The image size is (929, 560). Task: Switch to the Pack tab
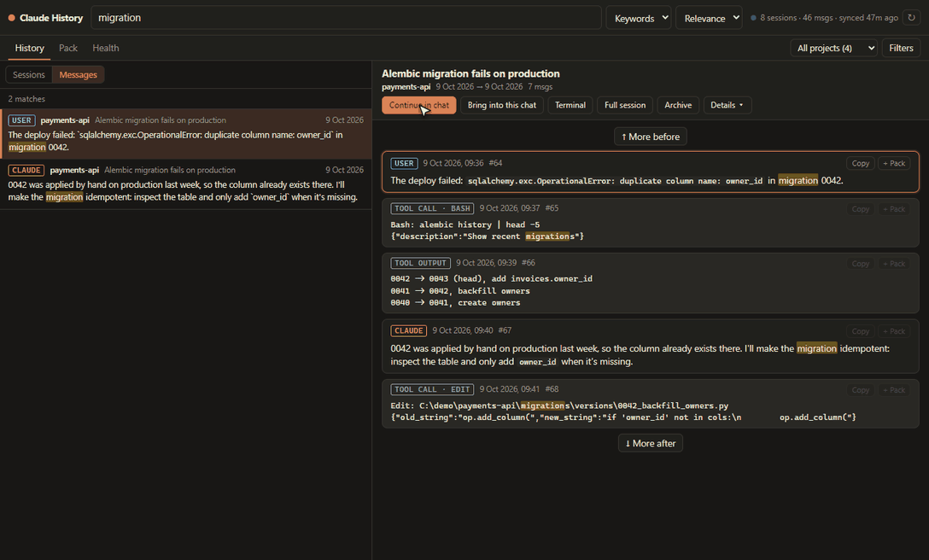pyautogui.click(x=68, y=48)
